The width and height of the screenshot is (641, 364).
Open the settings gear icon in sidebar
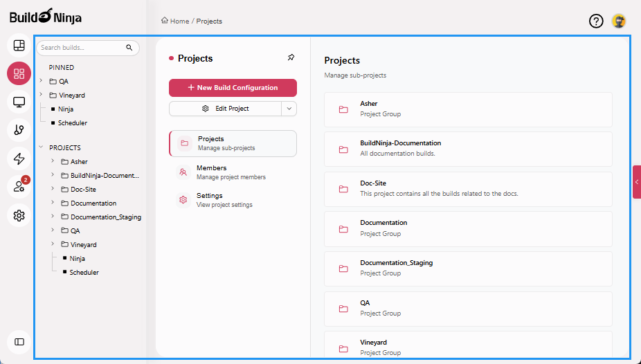coord(19,215)
